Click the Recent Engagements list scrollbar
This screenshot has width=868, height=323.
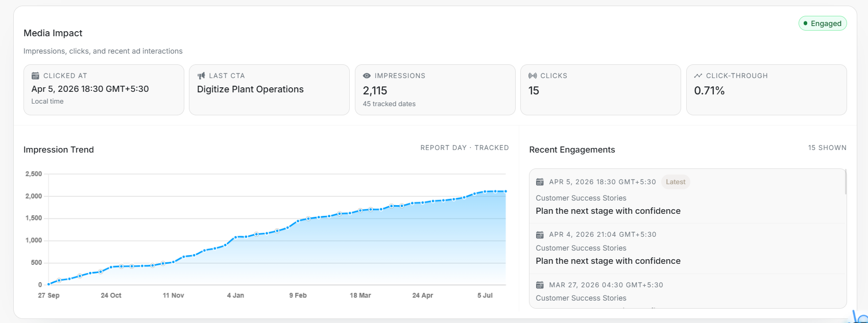845,182
